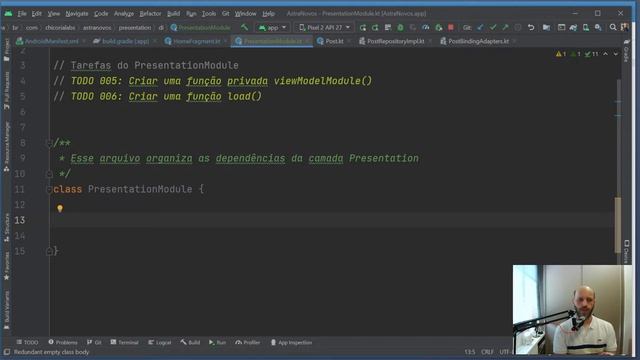Open the Build menu
Image resolution: width=640 pixels, height=360 pixels.
(x=173, y=13)
